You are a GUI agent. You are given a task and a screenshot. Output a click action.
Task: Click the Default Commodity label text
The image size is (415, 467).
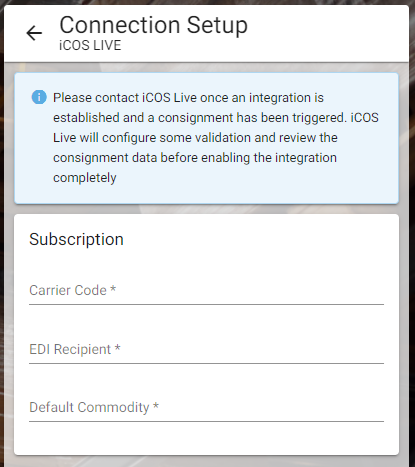[89, 407]
